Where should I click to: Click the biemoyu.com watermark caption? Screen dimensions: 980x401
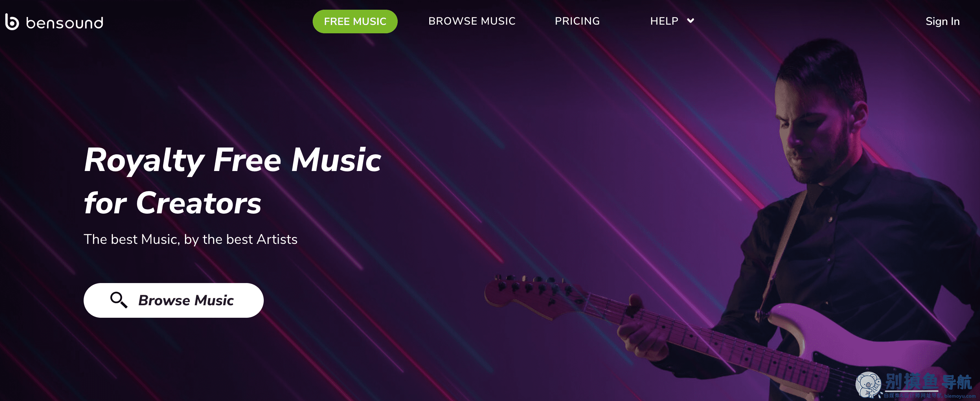pyautogui.click(x=960, y=396)
